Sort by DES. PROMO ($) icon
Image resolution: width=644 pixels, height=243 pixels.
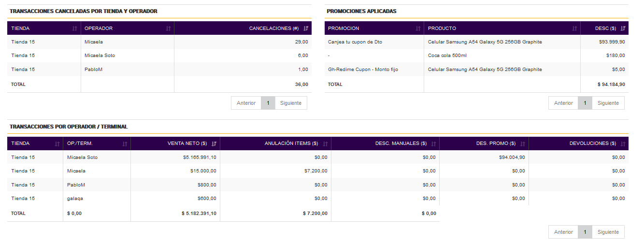pos(522,143)
